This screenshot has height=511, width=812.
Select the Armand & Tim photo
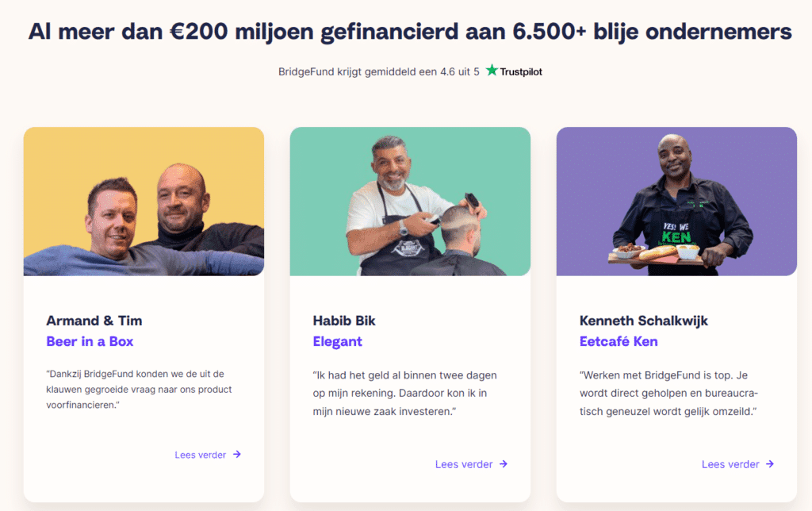coord(144,202)
